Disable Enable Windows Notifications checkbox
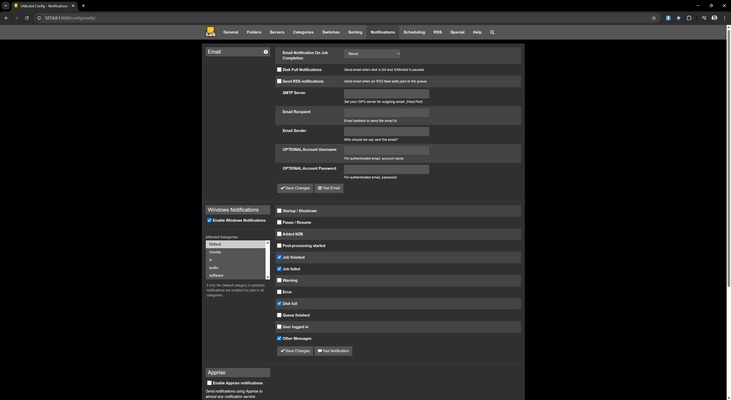The width and height of the screenshot is (731, 400). 209,220
